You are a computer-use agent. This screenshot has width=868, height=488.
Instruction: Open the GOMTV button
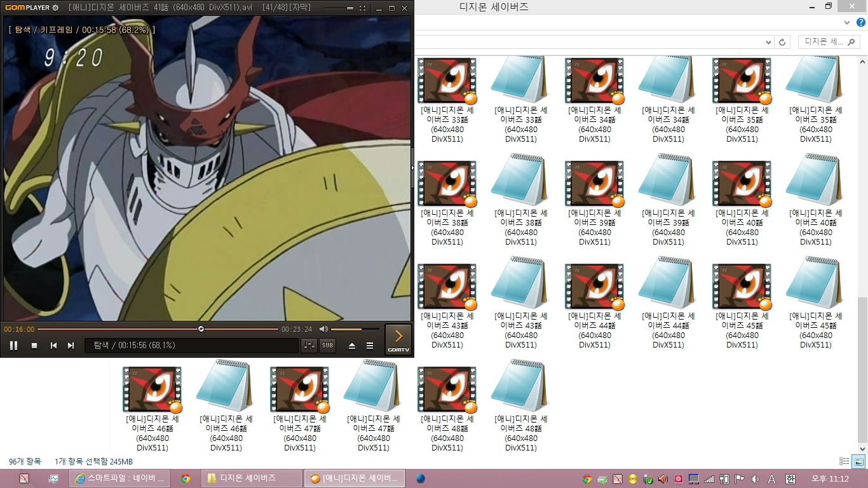point(398,339)
